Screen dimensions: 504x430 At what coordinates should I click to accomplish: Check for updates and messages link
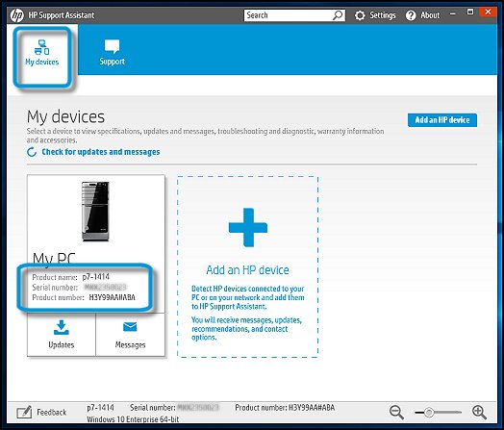pyautogui.click(x=101, y=152)
